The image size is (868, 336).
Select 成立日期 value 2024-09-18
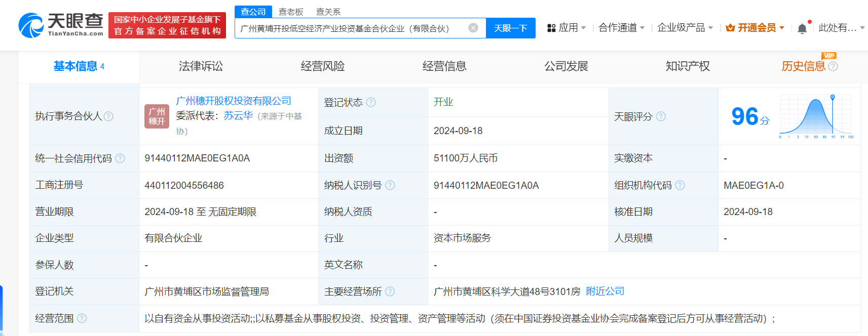coord(458,131)
